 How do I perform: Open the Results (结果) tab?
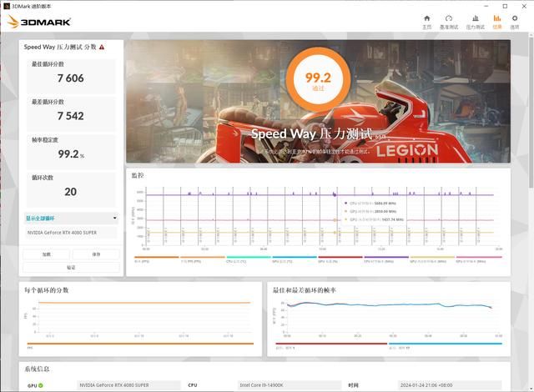[497, 23]
